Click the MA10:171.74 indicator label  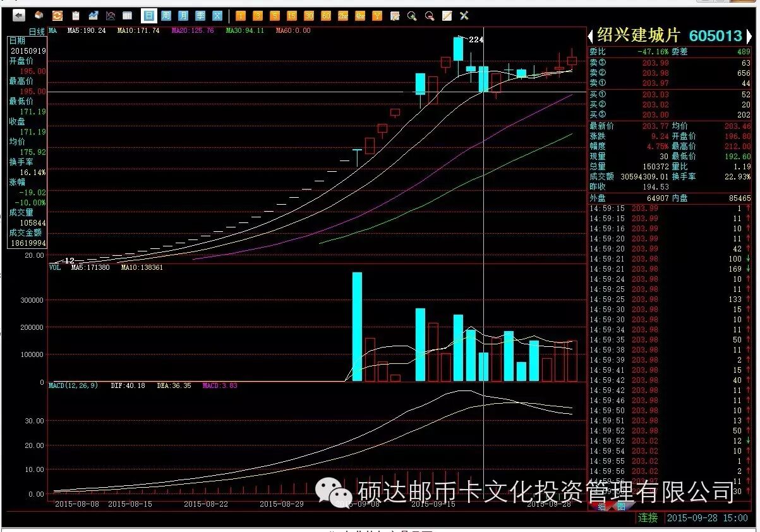tap(138, 30)
